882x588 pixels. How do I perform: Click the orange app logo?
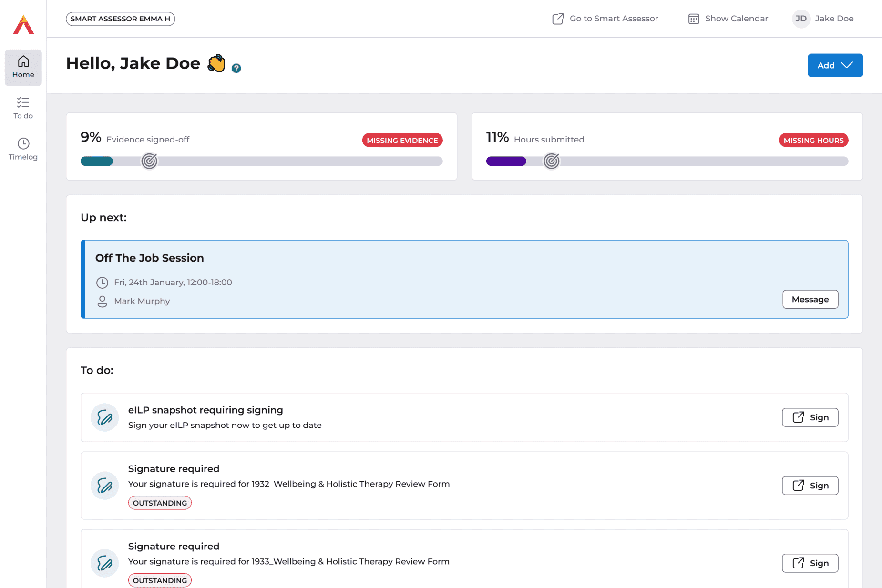[23, 25]
